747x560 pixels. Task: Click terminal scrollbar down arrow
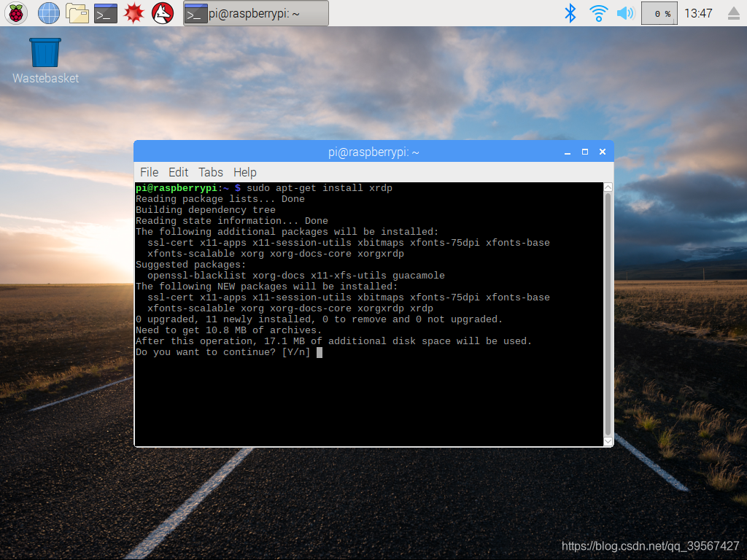coord(608,441)
